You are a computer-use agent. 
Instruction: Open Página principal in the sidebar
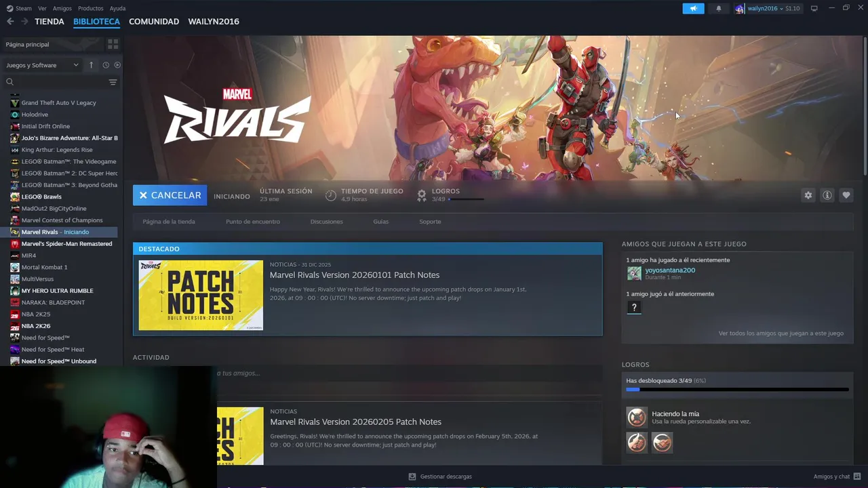[x=27, y=44]
